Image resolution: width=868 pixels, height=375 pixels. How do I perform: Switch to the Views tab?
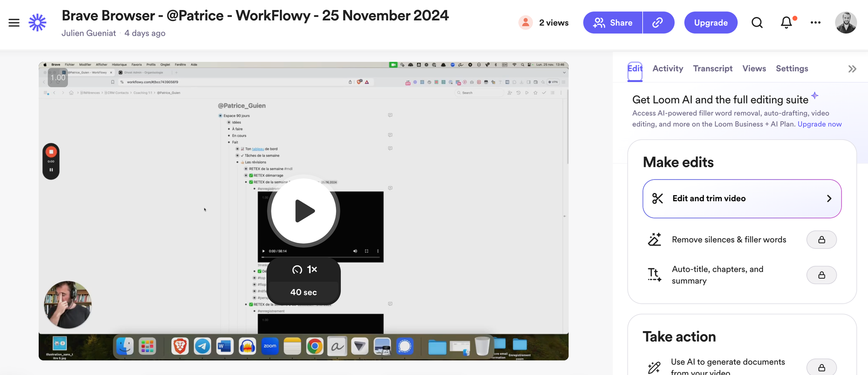tap(754, 69)
